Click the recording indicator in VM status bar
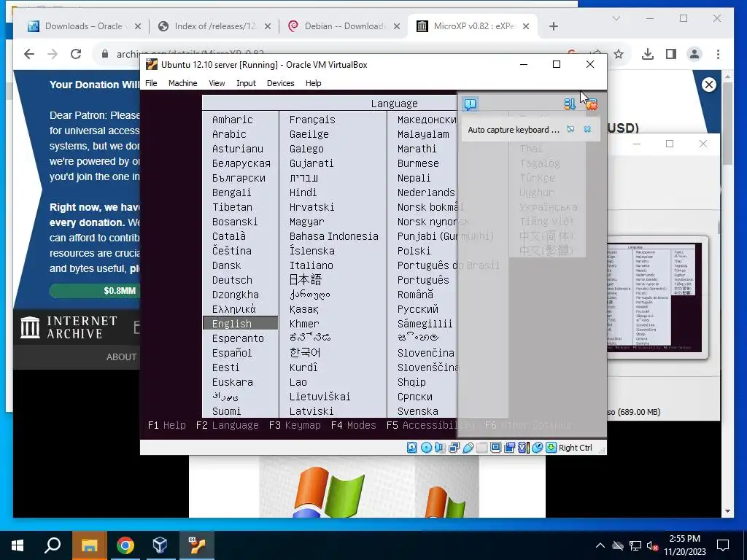747x560 pixels. (509, 448)
